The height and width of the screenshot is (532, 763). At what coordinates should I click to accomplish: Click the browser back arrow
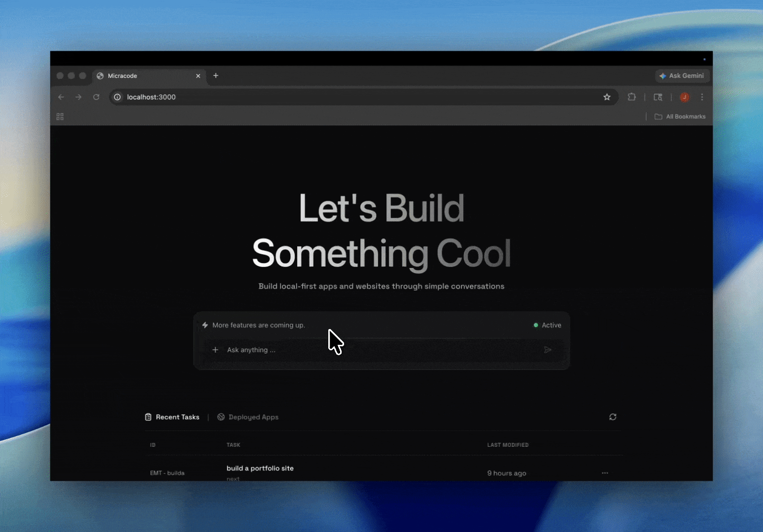[x=61, y=97]
